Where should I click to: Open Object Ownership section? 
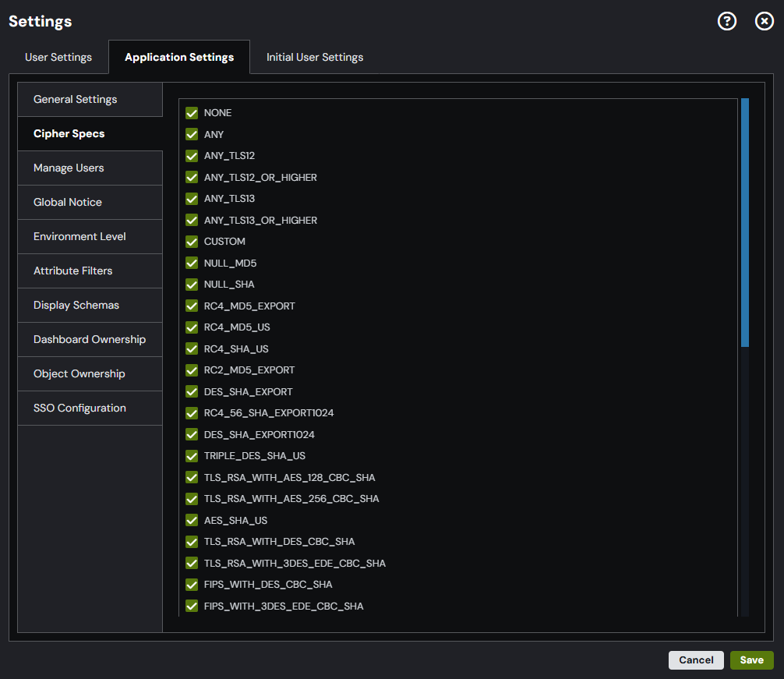[90, 373]
